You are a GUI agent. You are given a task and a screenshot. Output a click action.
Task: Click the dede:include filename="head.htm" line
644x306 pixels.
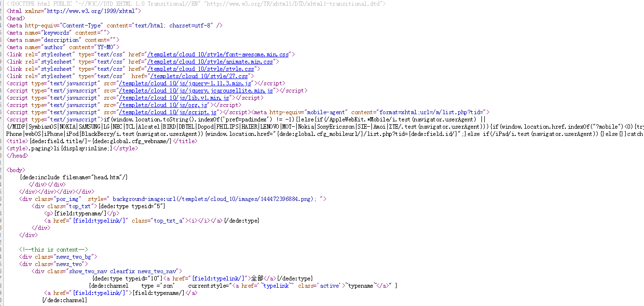(x=74, y=177)
